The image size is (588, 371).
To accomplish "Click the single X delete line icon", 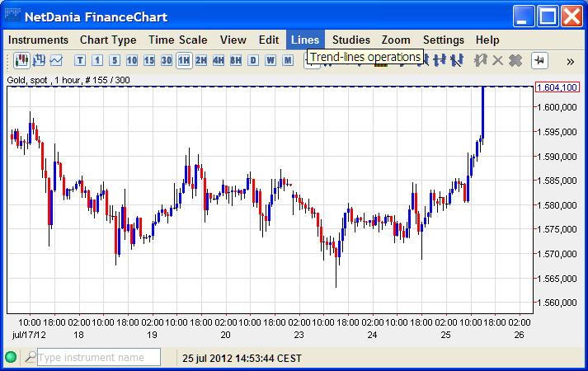I will coord(497,60).
